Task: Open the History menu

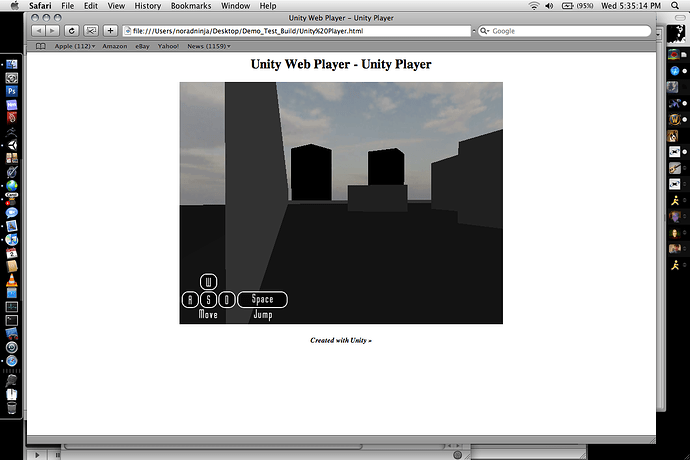Action: (x=147, y=6)
